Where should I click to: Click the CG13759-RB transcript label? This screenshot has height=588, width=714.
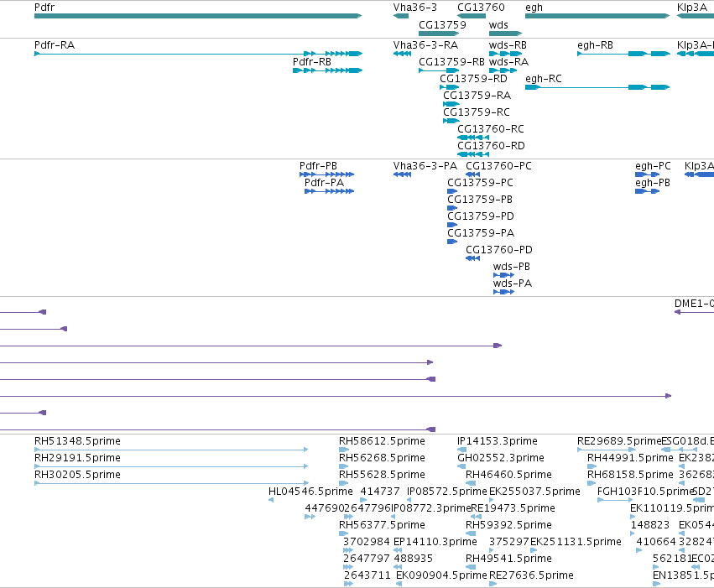point(451,62)
